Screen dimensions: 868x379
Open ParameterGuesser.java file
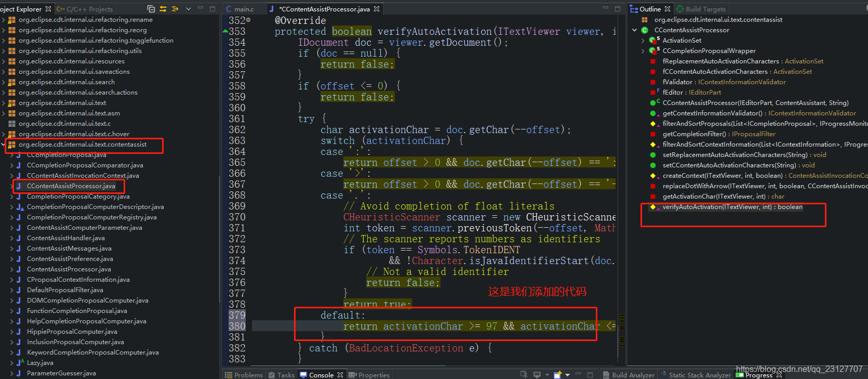pos(61,373)
